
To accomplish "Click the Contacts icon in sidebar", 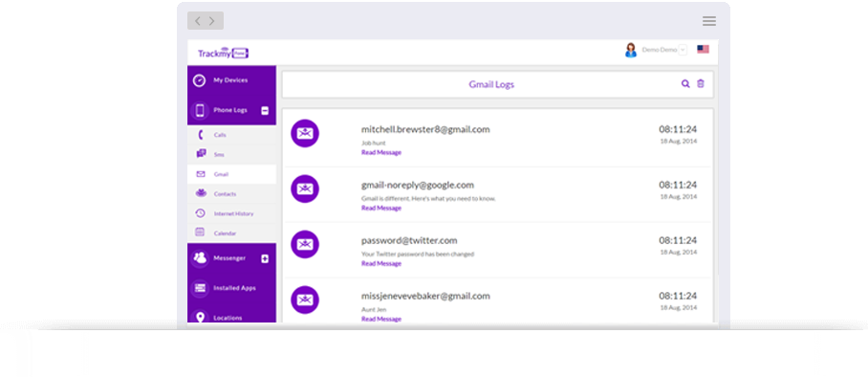I will (x=201, y=193).
